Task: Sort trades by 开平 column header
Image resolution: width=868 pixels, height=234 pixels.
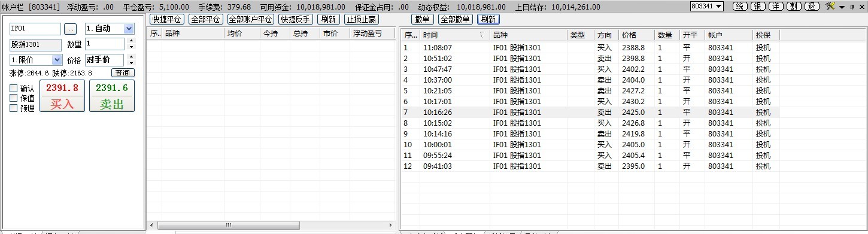Action: tap(692, 35)
